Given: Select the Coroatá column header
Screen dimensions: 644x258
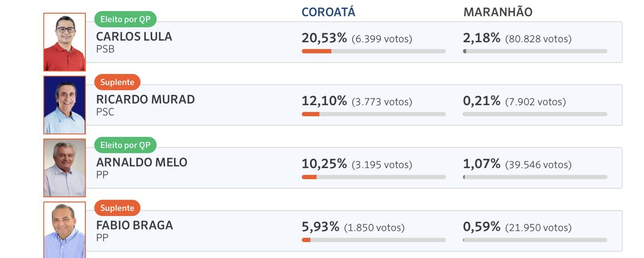Looking at the screenshot, I should [328, 12].
